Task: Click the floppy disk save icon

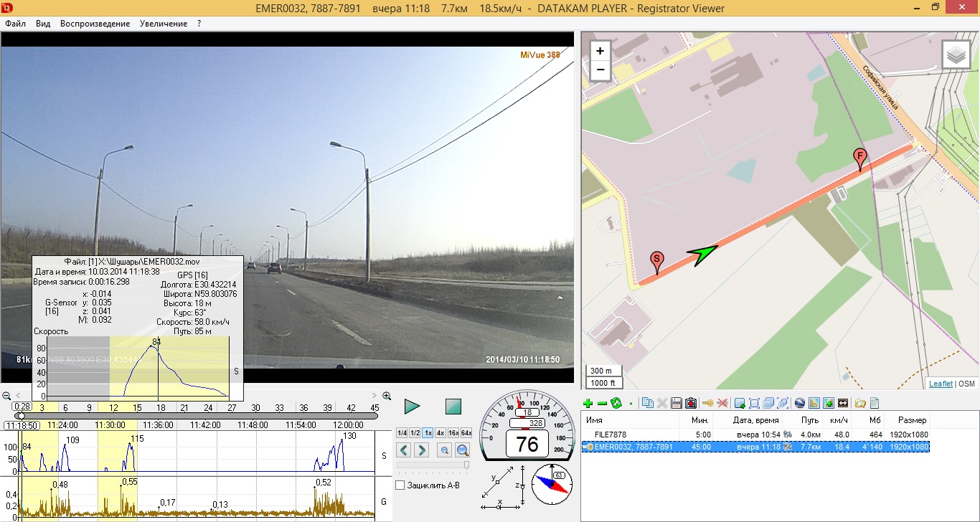Action: point(677,403)
